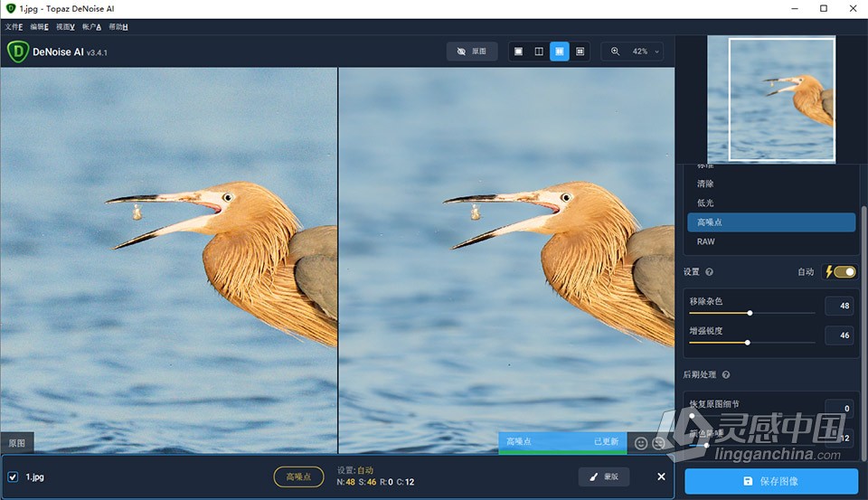This screenshot has width=868, height=500.
Task: Select the RAW AI model
Action: tap(771, 241)
